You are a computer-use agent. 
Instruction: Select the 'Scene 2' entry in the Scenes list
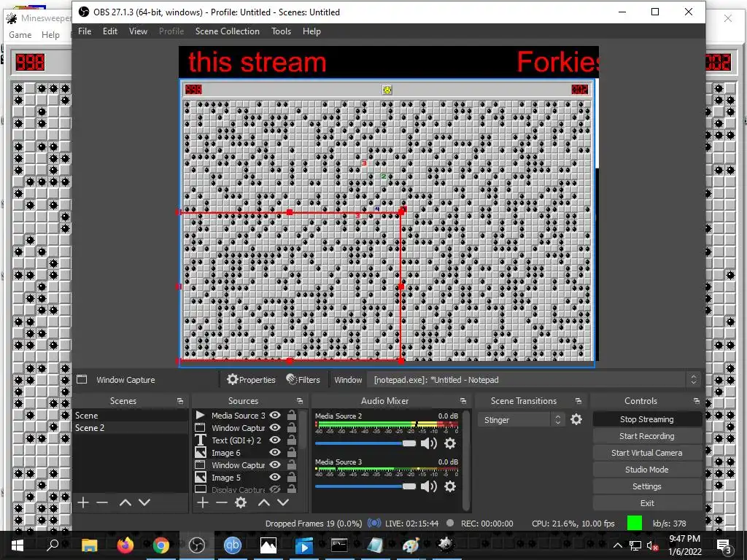pos(131,427)
